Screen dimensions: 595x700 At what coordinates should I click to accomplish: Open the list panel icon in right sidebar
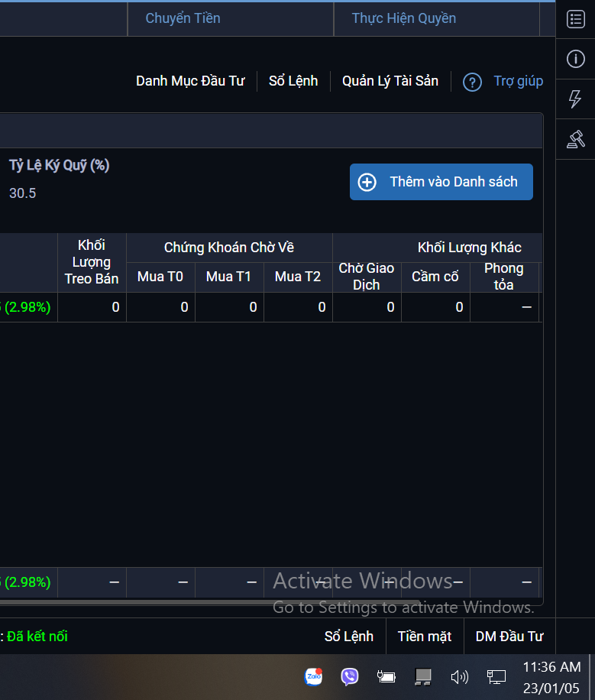coord(575,19)
